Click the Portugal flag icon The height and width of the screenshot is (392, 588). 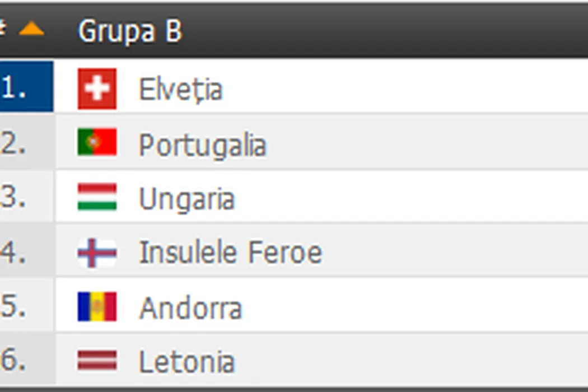(x=97, y=142)
